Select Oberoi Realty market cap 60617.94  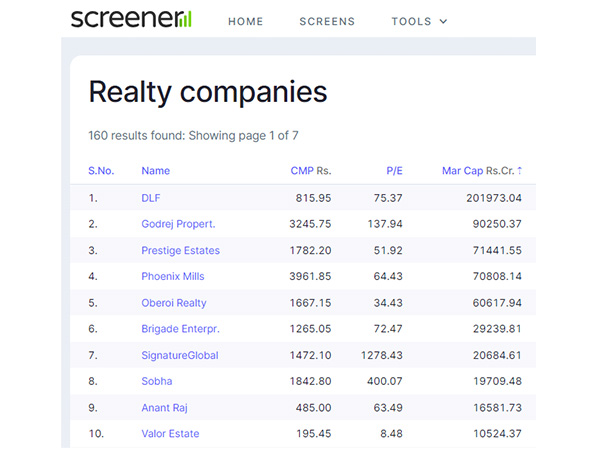[497, 303]
